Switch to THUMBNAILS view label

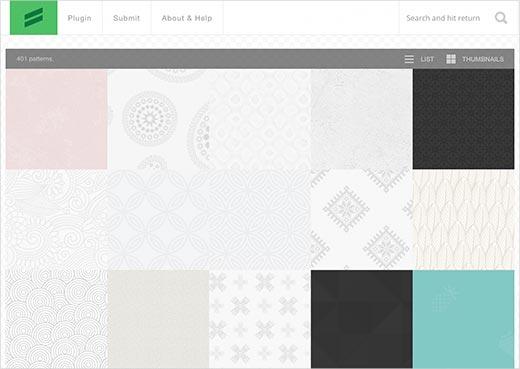[x=483, y=59]
